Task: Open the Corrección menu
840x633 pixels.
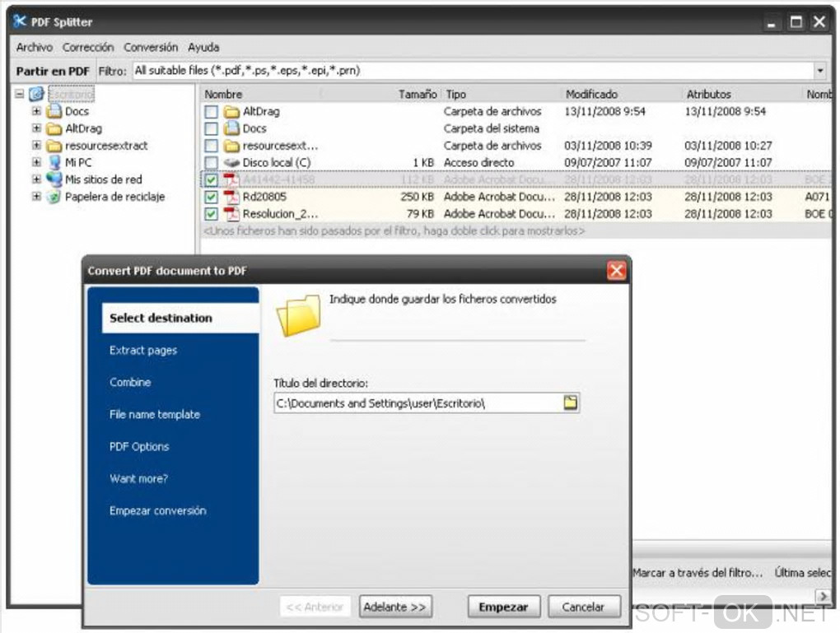Action: pyautogui.click(x=88, y=47)
